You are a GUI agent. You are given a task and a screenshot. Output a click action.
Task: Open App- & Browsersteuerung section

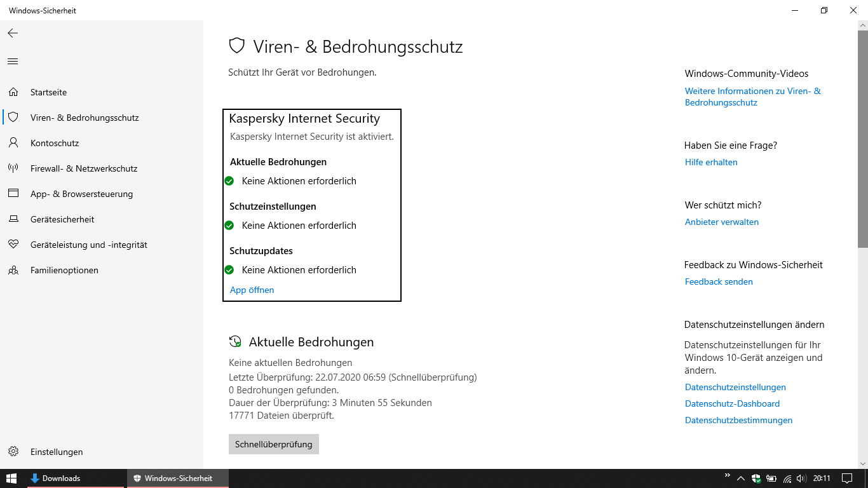102,194
